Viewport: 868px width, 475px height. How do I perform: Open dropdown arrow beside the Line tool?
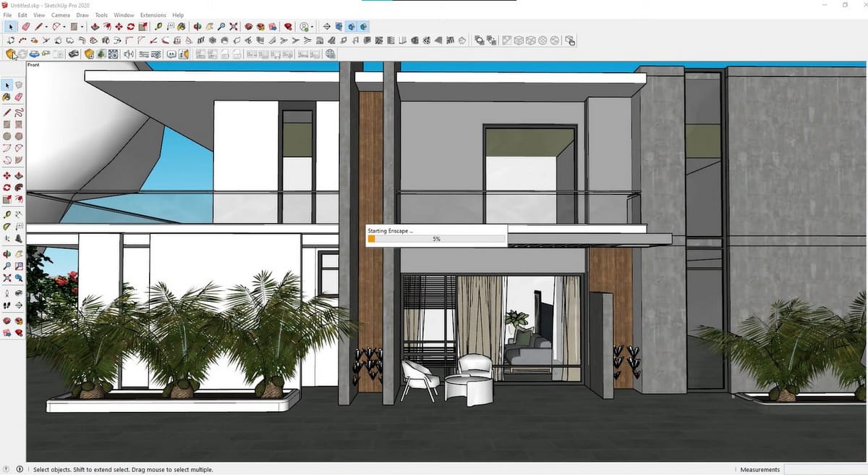point(47,27)
